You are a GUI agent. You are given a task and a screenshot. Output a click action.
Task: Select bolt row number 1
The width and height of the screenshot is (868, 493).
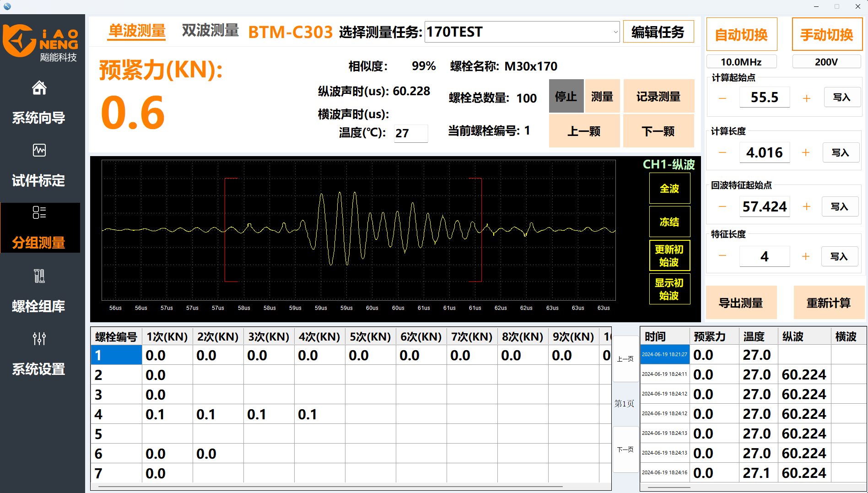coord(350,355)
